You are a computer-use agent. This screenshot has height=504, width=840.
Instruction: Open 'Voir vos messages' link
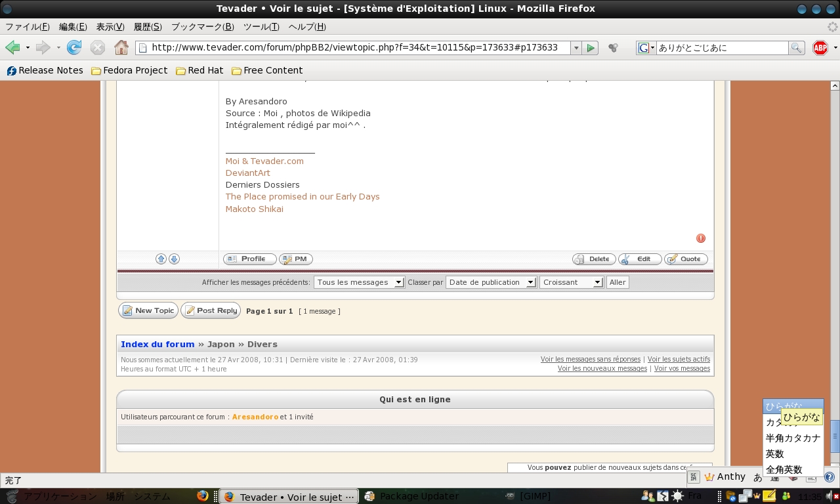tap(682, 369)
